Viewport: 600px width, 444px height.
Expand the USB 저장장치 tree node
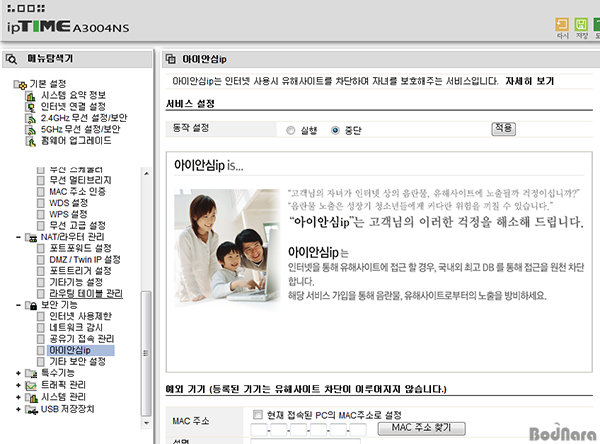[18, 409]
